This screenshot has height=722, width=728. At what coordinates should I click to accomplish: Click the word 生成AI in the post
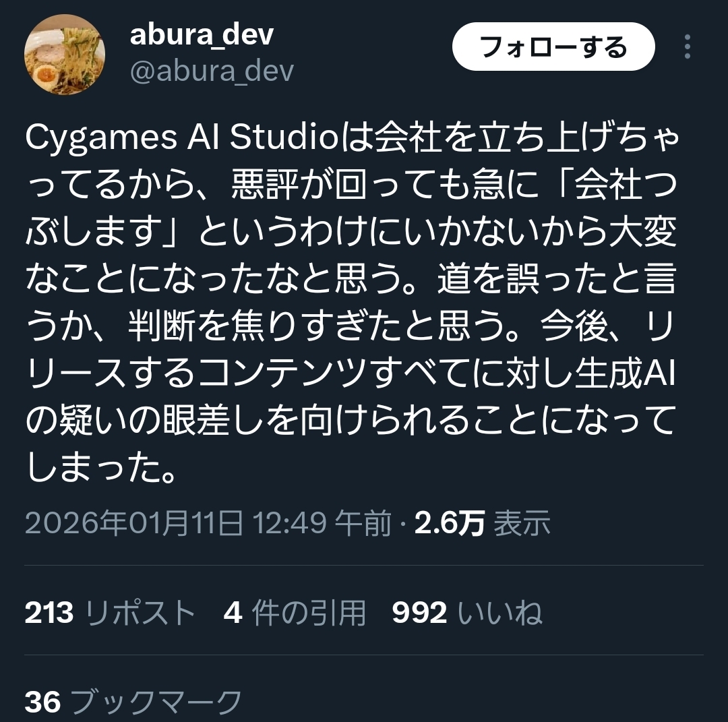(x=625, y=373)
